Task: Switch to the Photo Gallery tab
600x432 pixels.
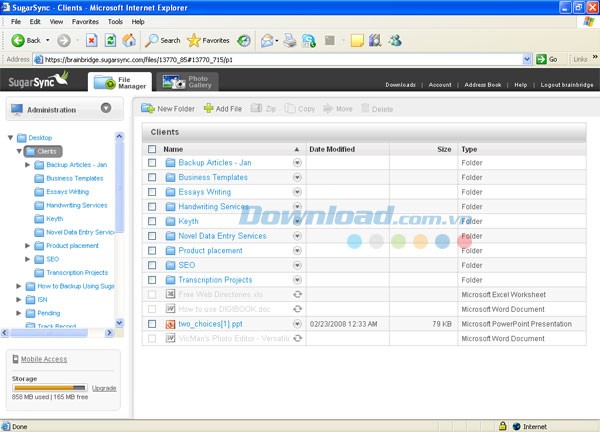Action: click(x=188, y=82)
